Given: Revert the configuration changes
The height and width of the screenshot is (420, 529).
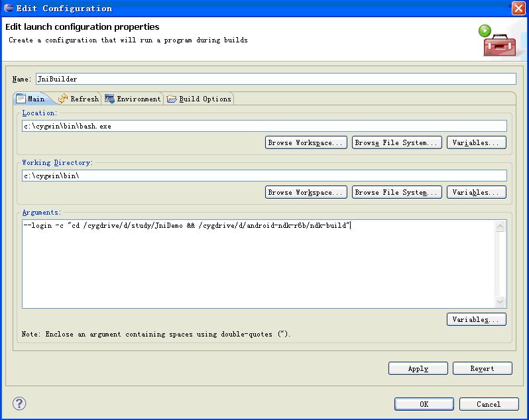Looking at the screenshot, I should pyautogui.click(x=482, y=368).
